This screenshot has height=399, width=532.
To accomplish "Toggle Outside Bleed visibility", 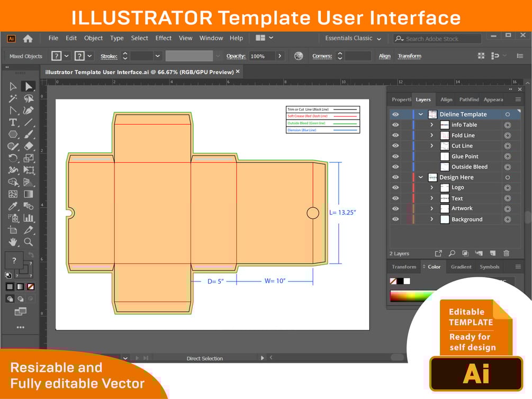I will [x=395, y=167].
